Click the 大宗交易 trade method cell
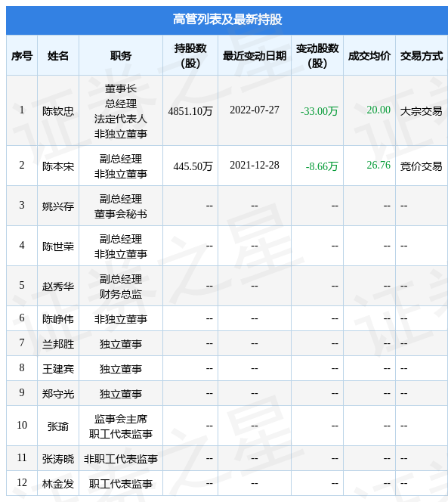Viewport: 448px width, 502px height. [x=422, y=111]
